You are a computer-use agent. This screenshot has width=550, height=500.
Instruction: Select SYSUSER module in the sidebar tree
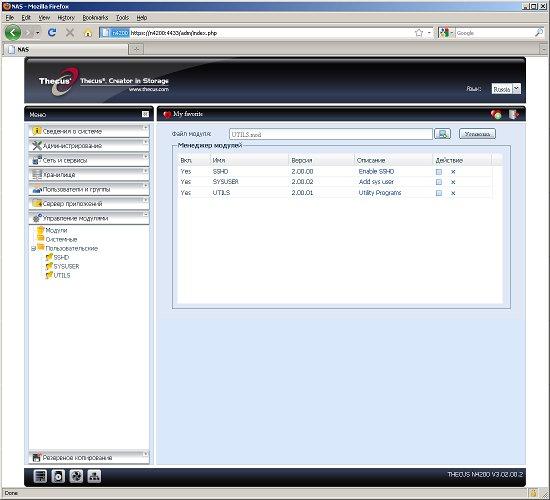click(66, 266)
